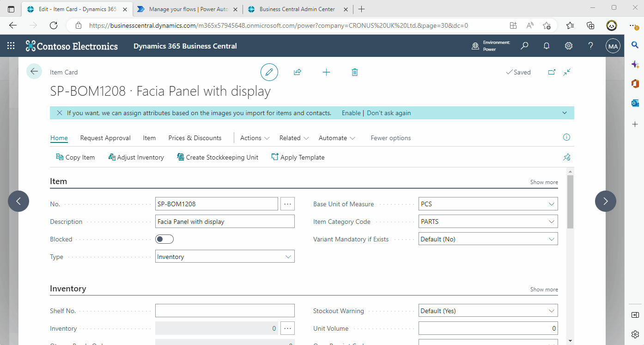The height and width of the screenshot is (345, 644).
Task: Open the Stockout Warning dropdown
Action: [x=552, y=310]
